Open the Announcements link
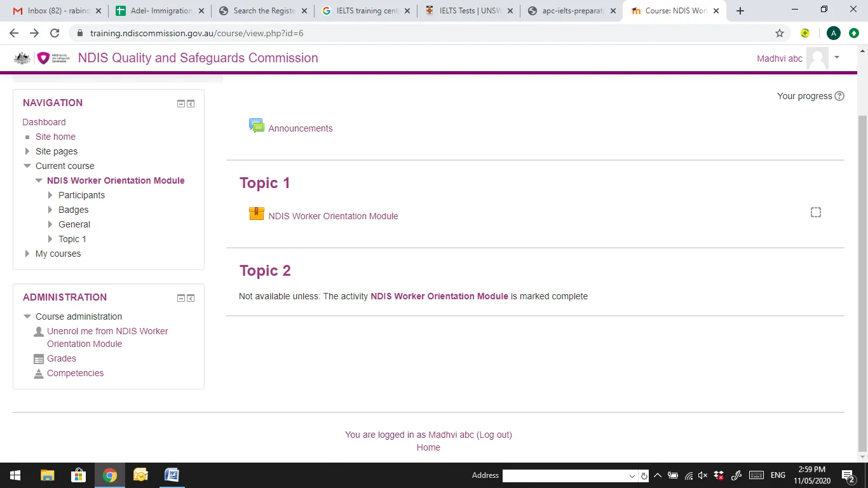Viewport: 868px width, 488px height. tap(301, 128)
